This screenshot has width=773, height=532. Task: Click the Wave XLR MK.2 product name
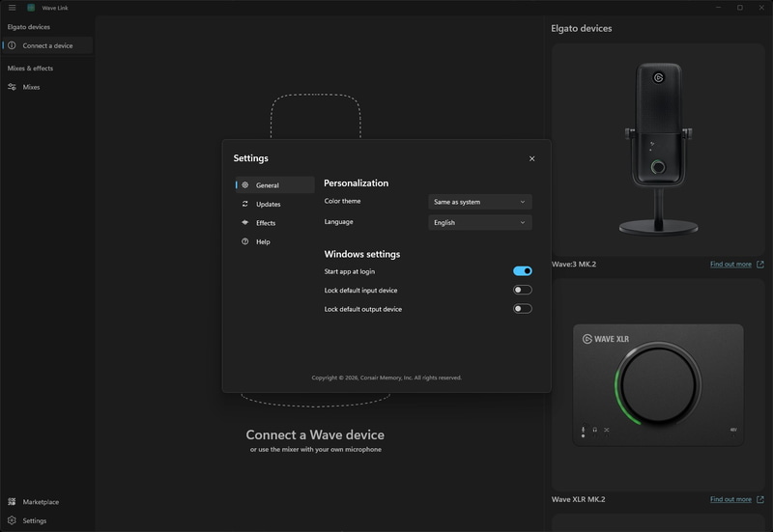578,499
